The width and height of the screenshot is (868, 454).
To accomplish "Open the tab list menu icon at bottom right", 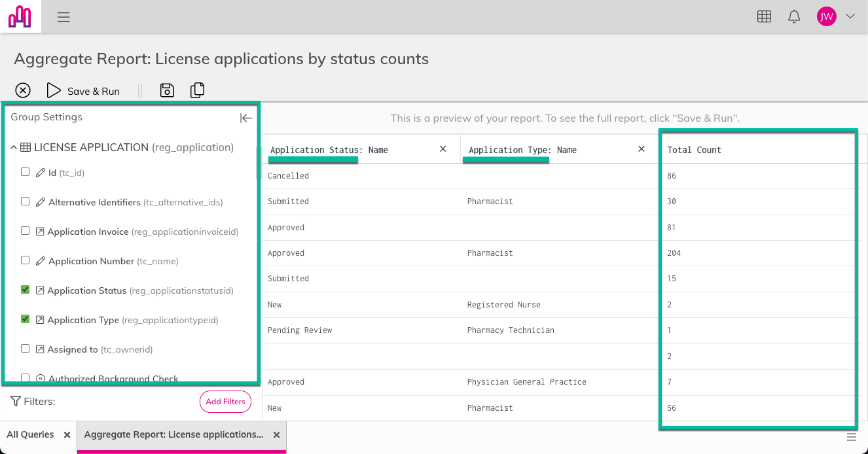I will 851,436.
